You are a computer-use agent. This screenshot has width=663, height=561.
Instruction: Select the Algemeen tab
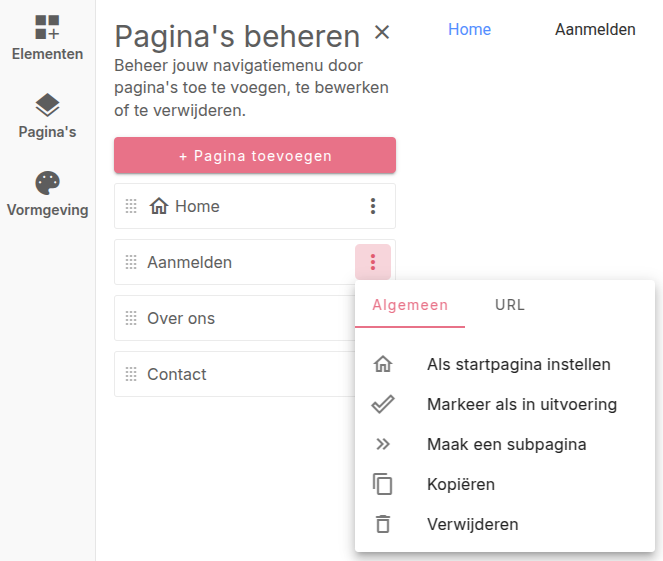410,305
